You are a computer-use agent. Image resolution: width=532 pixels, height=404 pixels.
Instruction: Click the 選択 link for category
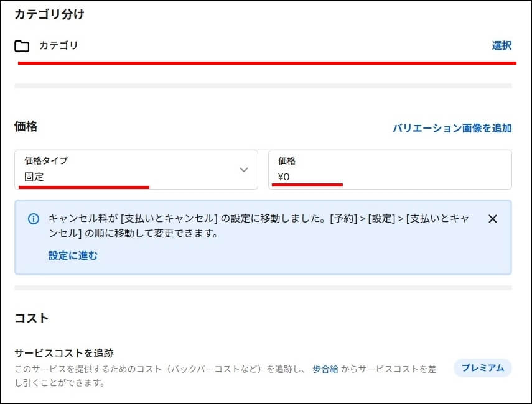tap(502, 45)
